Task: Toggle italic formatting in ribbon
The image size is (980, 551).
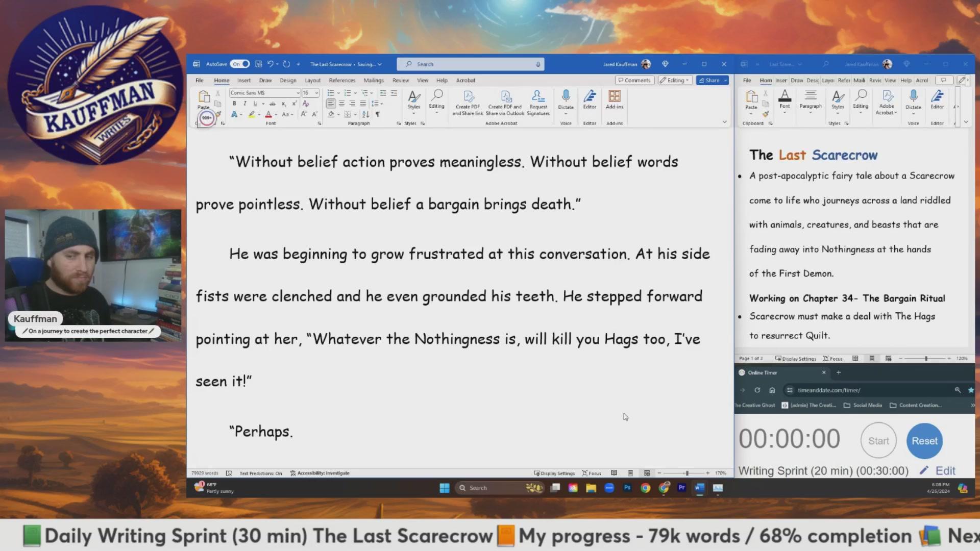Action: pyautogui.click(x=245, y=104)
